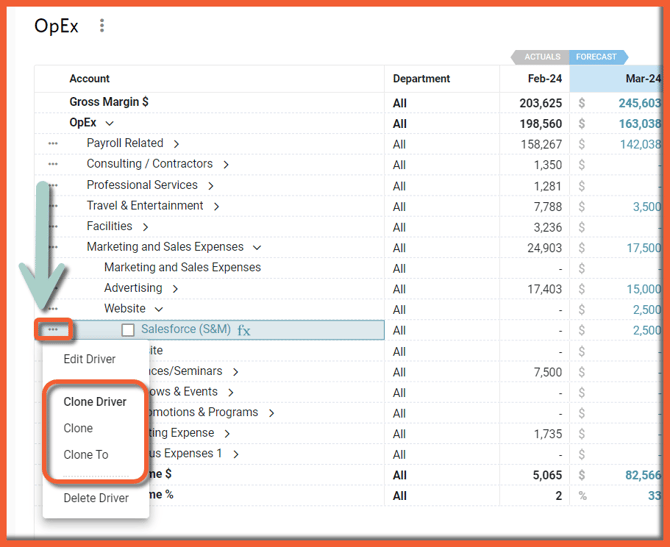The image size is (670, 547).
Task: Choose Clone To in the context menu
Action: (x=86, y=455)
